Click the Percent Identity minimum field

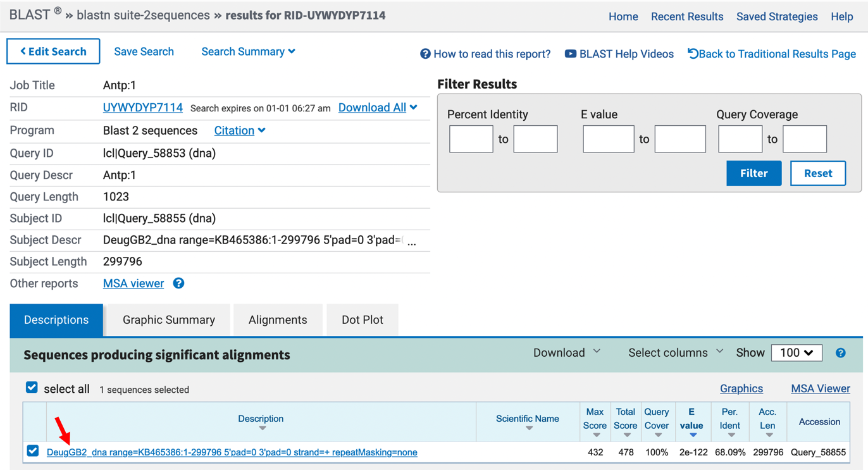[471, 139]
